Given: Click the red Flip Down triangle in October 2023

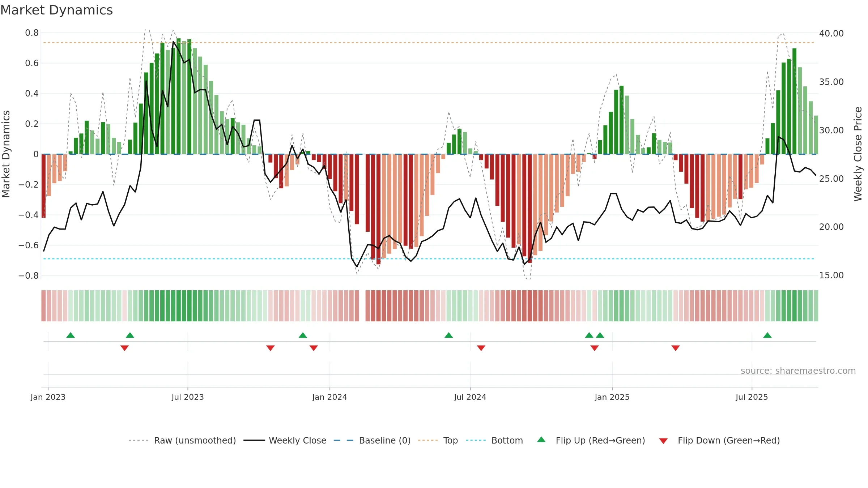Looking at the screenshot, I should coord(270,348).
